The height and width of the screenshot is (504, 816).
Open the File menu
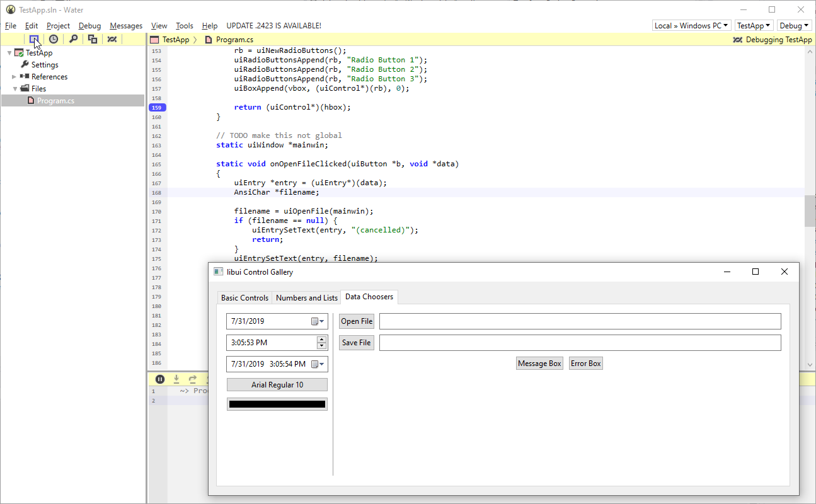[11, 26]
